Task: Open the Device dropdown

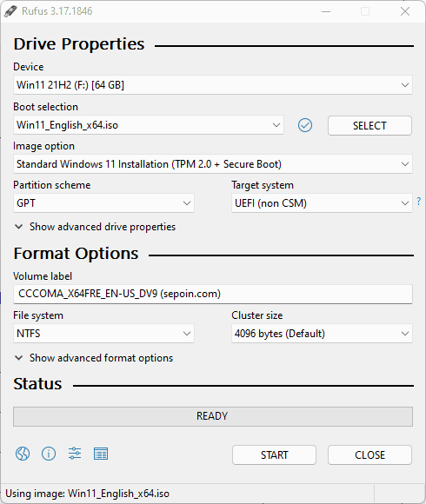Action: point(213,85)
